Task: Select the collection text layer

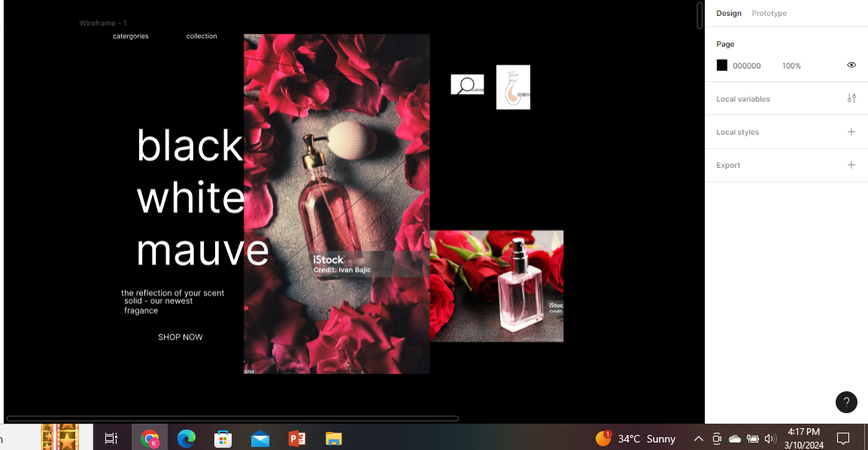Action: [x=202, y=36]
